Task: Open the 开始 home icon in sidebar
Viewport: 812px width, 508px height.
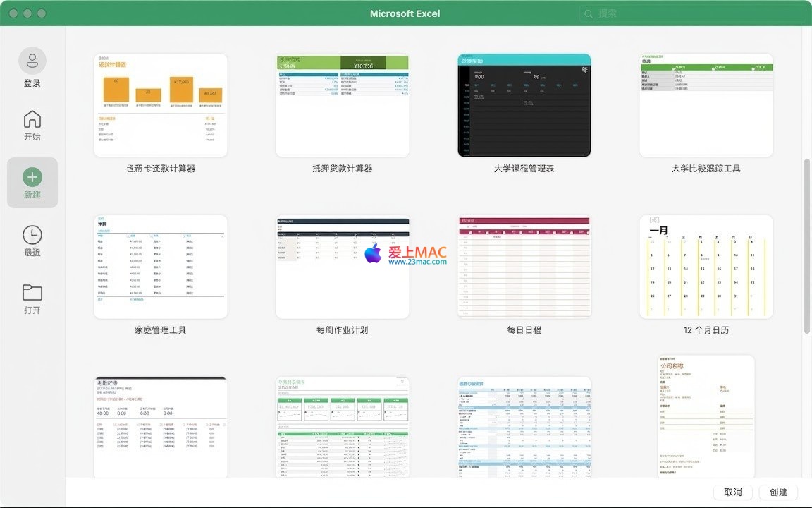Action: (x=32, y=119)
